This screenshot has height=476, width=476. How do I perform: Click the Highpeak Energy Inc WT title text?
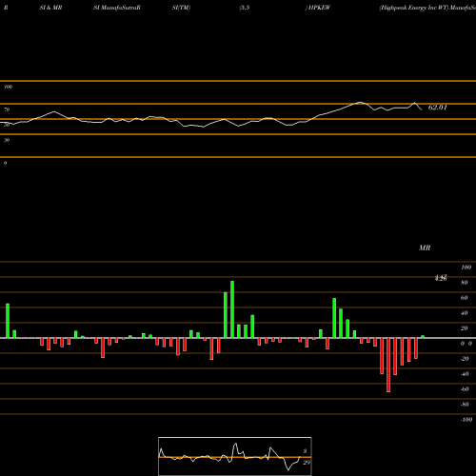pos(414,8)
